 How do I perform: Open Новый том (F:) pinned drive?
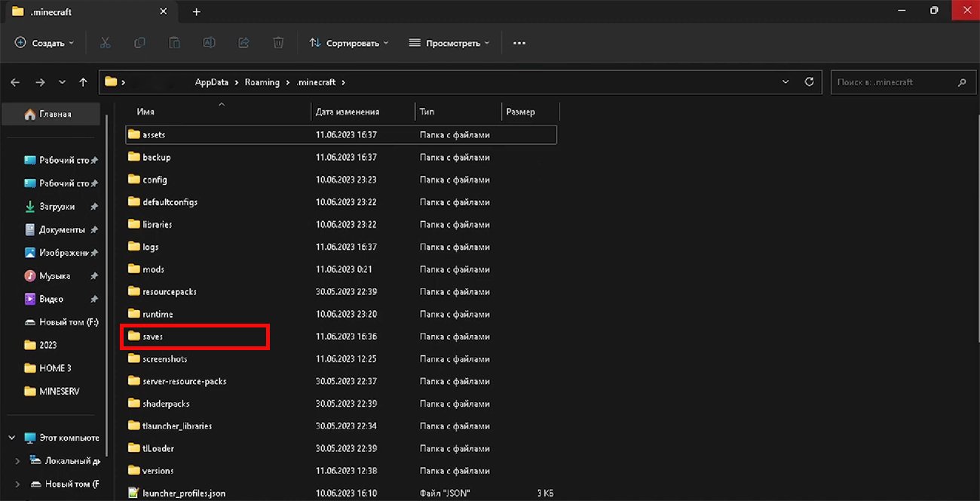click(x=60, y=321)
